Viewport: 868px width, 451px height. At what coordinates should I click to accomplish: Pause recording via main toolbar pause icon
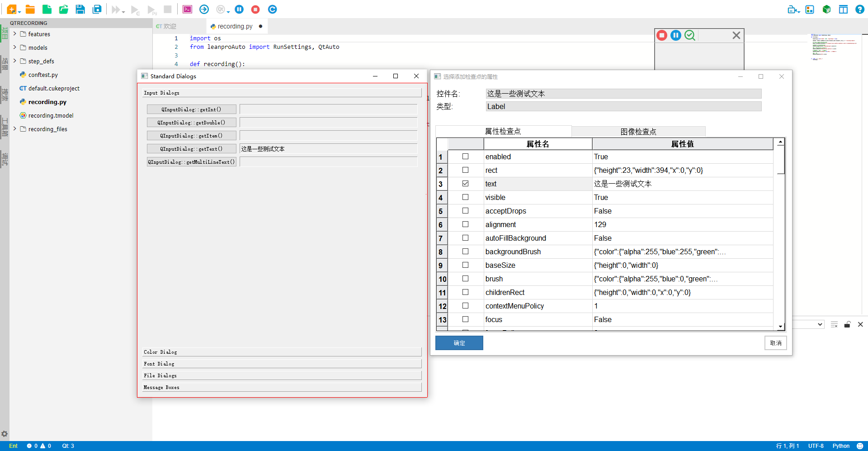(239, 9)
